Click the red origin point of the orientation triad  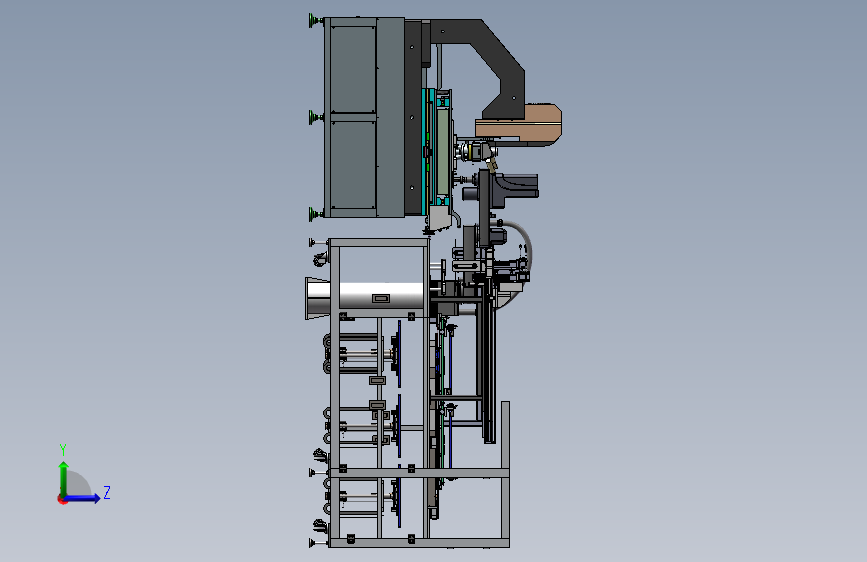click(x=62, y=499)
